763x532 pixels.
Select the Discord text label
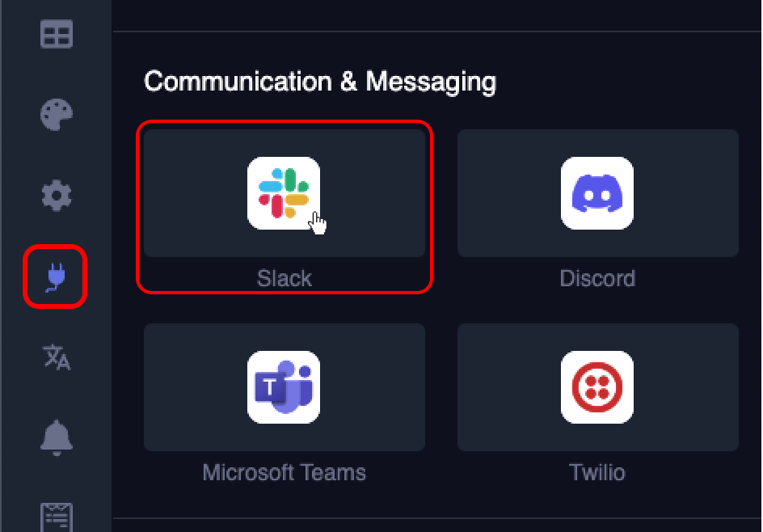[597, 278]
